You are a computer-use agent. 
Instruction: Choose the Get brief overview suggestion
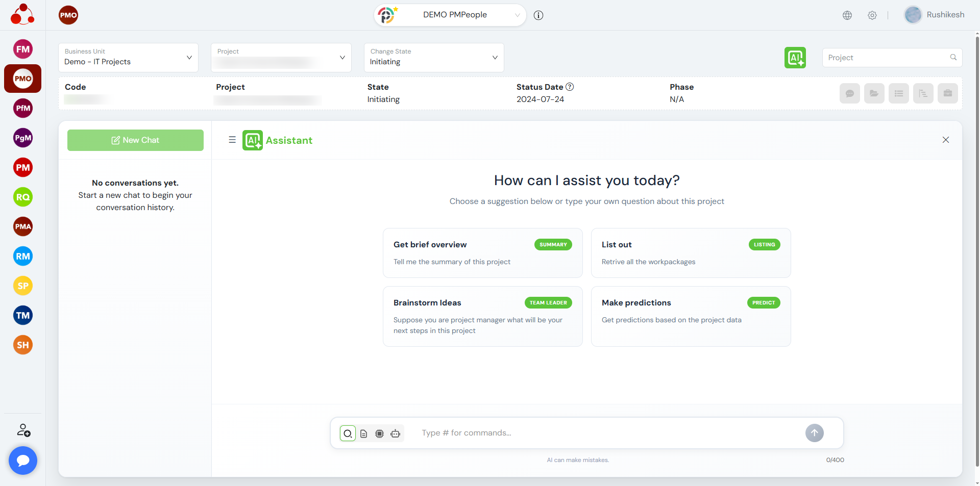[482, 253]
